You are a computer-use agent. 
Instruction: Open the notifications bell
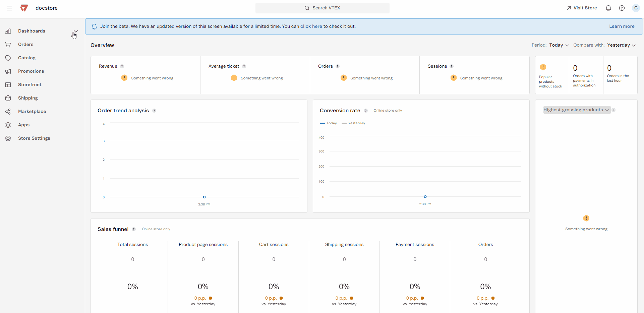[608, 8]
